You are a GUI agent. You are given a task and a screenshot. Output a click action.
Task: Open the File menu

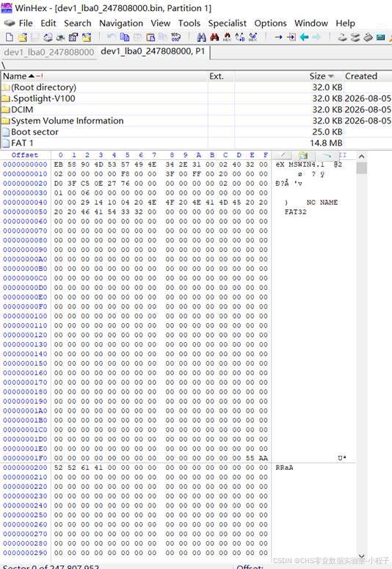tap(26, 23)
